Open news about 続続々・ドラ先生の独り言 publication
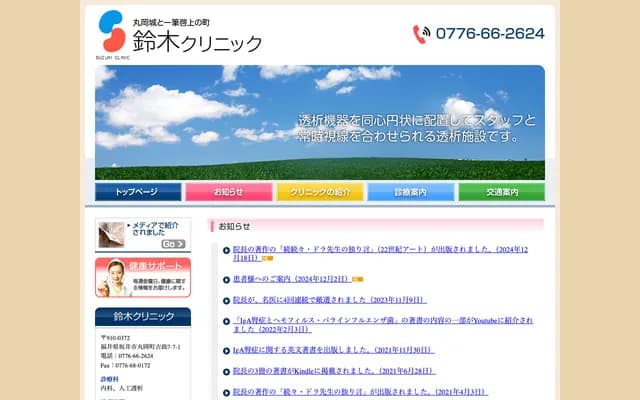This screenshot has width=640, height=400. coord(380,253)
